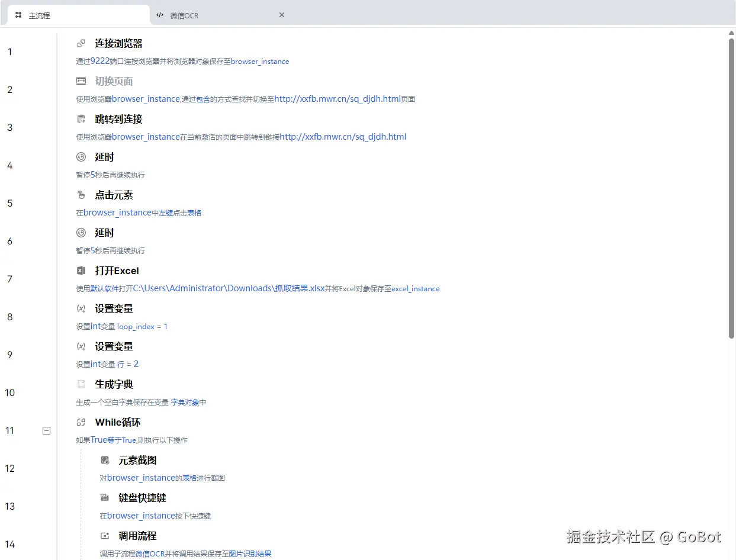
Task: Click the 切换页面 step icon
Action: [81, 81]
